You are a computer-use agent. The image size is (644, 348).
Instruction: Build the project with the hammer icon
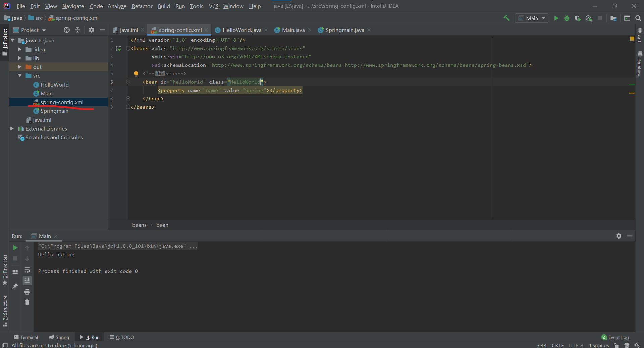[506, 18]
